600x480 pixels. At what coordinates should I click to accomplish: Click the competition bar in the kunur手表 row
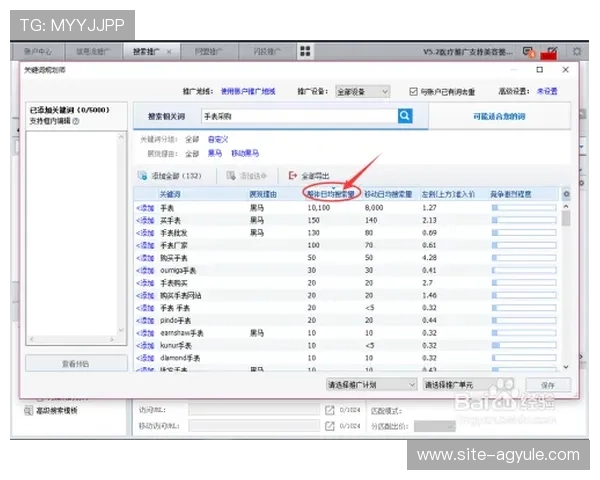pos(524,345)
